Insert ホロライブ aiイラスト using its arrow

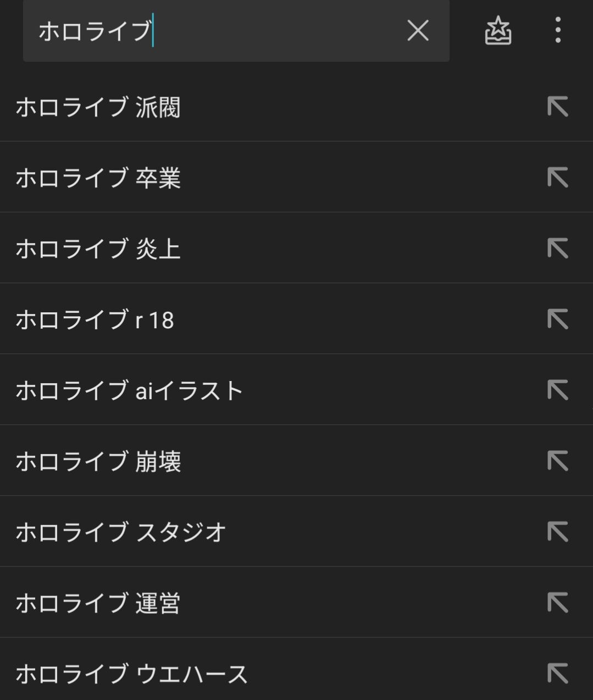point(557,390)
